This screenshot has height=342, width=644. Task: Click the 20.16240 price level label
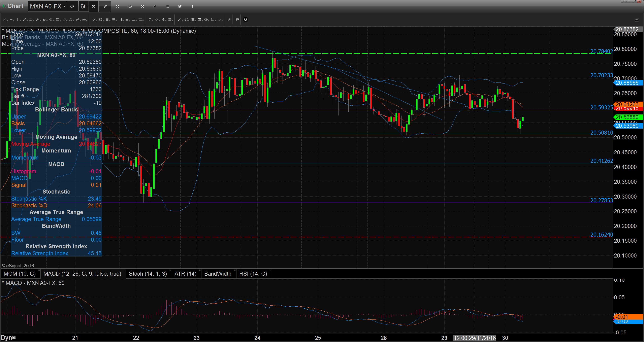coord(602,235)
